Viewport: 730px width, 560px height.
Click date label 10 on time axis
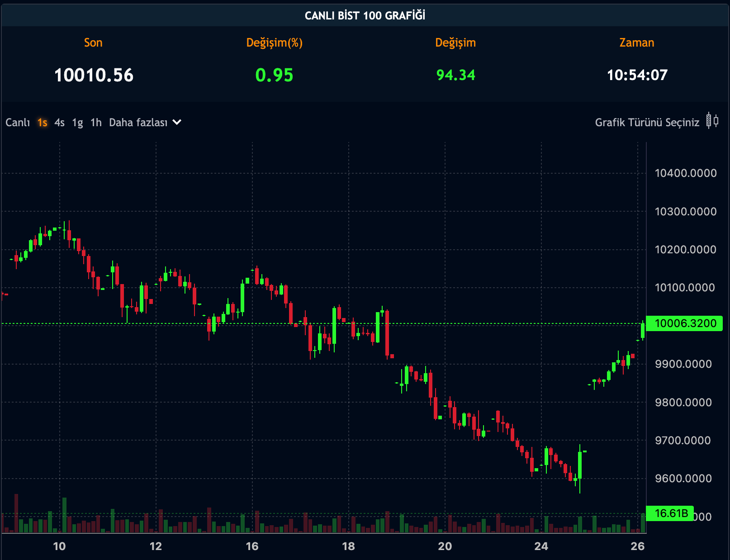(x=59, y=546)
